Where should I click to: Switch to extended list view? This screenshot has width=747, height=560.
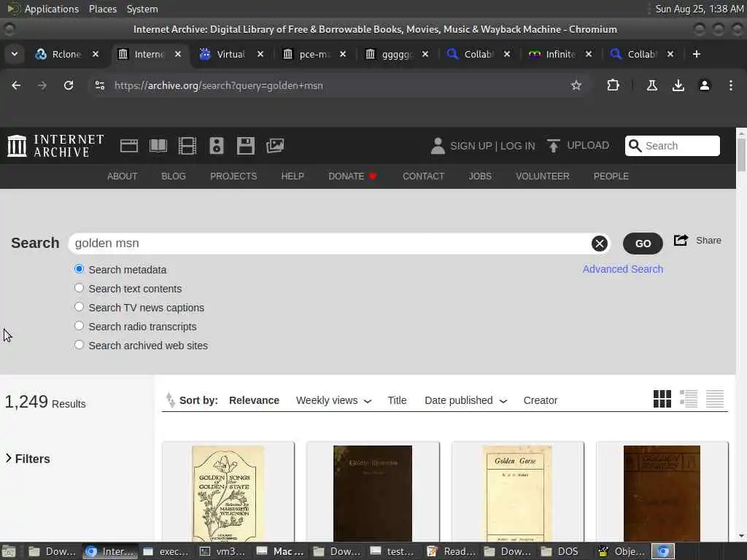click(689, 399)
